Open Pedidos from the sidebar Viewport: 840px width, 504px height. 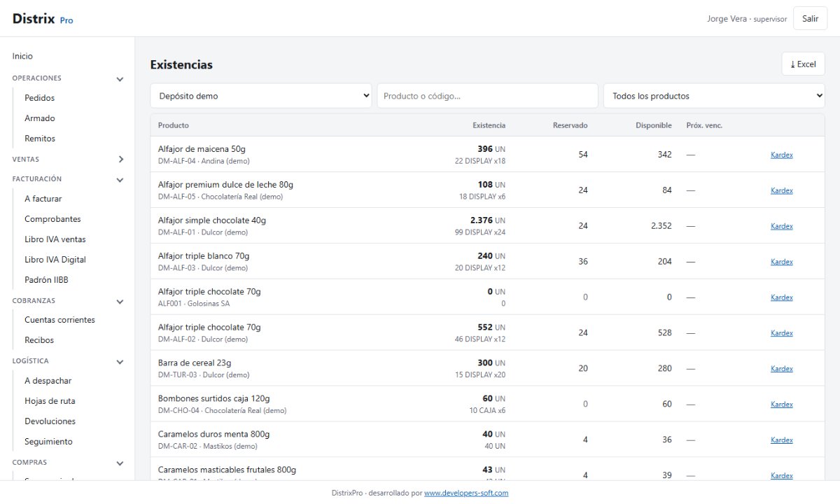[39, 98]
